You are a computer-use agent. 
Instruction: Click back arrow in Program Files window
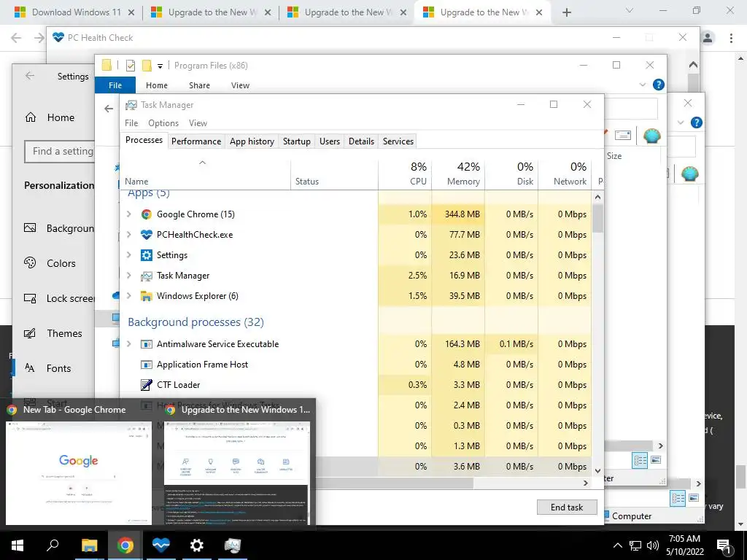point(109,109)
